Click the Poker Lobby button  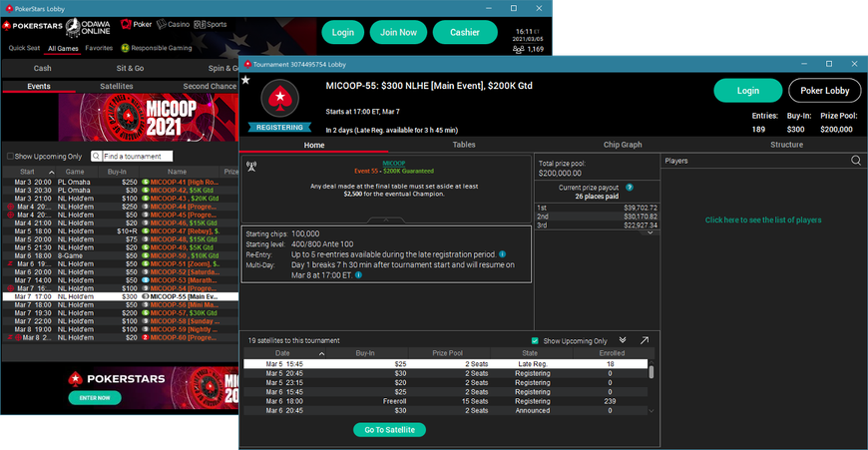tap(825, 91)
